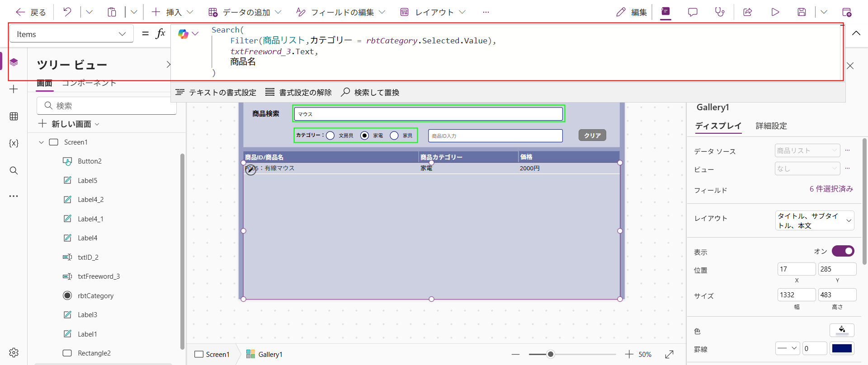This screenshot has width=868, height=365.
Task: Switch to the 詳細設定 tab
Action: coord(771,126)
